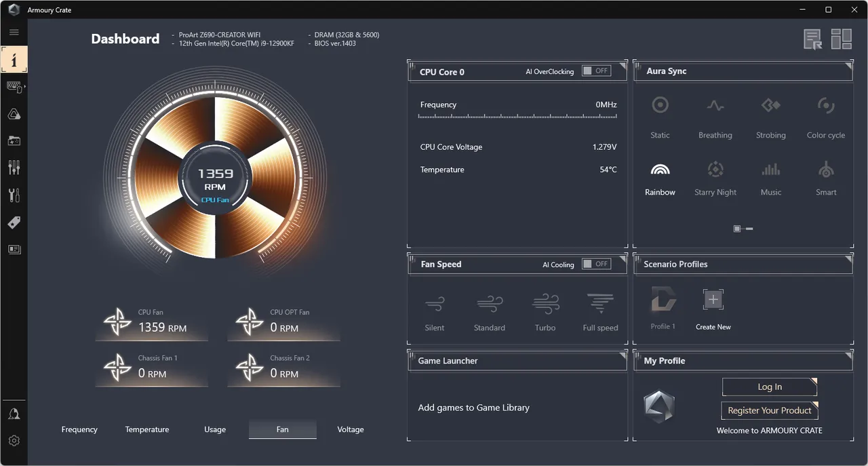Select the Chassis Fan 1 tile
The width and height of the screenshot is (868, 466).
coord(153,368)
